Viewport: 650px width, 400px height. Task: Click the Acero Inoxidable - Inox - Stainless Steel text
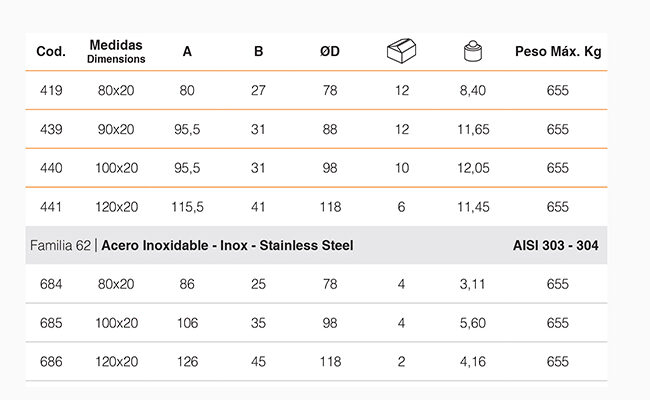tap(227, 246)
